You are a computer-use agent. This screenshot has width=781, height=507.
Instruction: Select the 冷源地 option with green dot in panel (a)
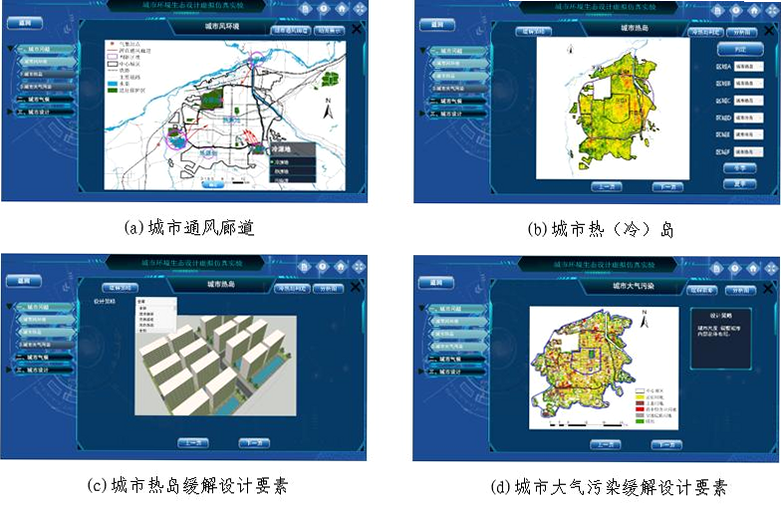pyautogui.click(x=293, y=162)
